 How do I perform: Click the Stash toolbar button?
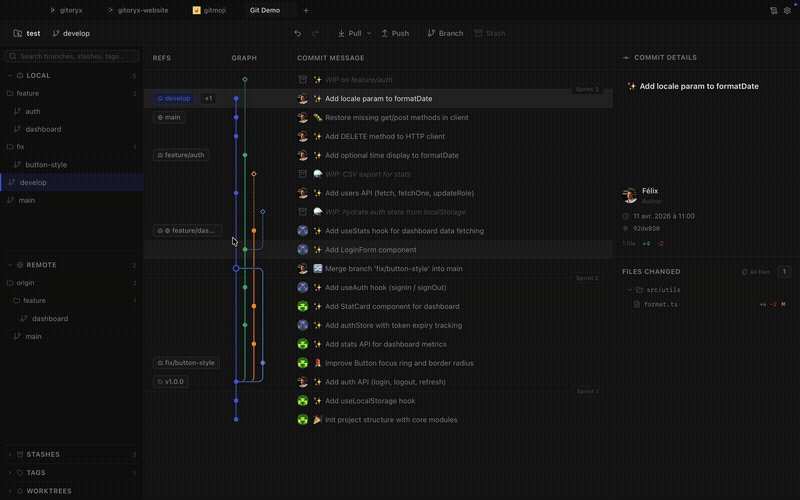[490, 33]
